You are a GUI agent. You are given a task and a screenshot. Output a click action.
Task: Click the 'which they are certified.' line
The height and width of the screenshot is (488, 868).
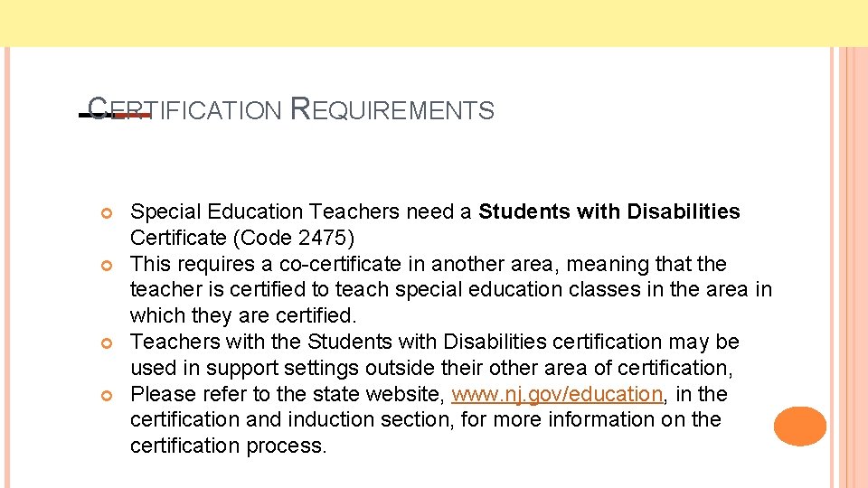coord(243,316)
